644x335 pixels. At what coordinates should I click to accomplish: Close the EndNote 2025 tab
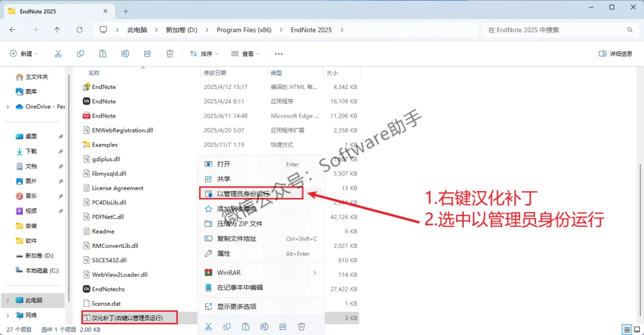click(x=106, y=11)
